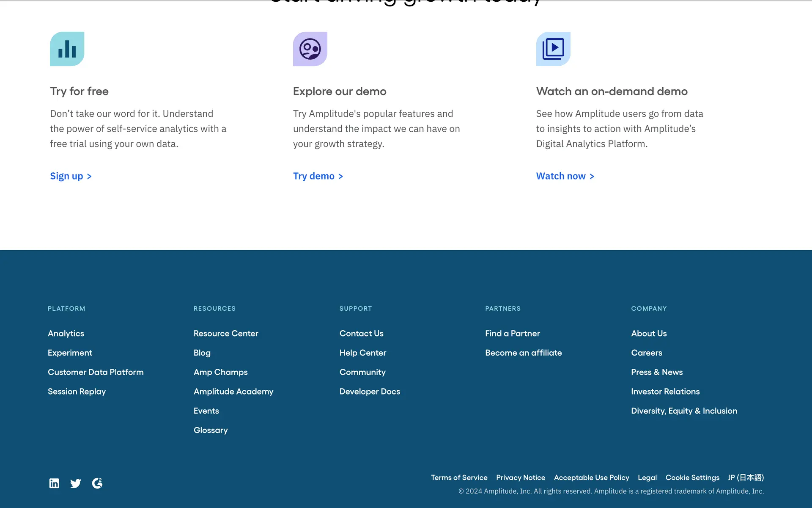This screenshot has width=812, height=508.
Task: Go to Analytics under Platform
Action: pos(66,334)
